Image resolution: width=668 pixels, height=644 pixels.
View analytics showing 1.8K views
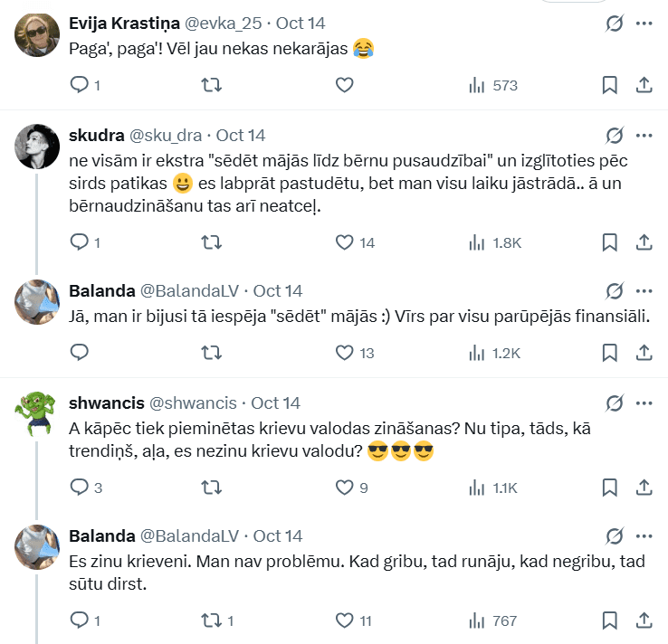(496, 242)
